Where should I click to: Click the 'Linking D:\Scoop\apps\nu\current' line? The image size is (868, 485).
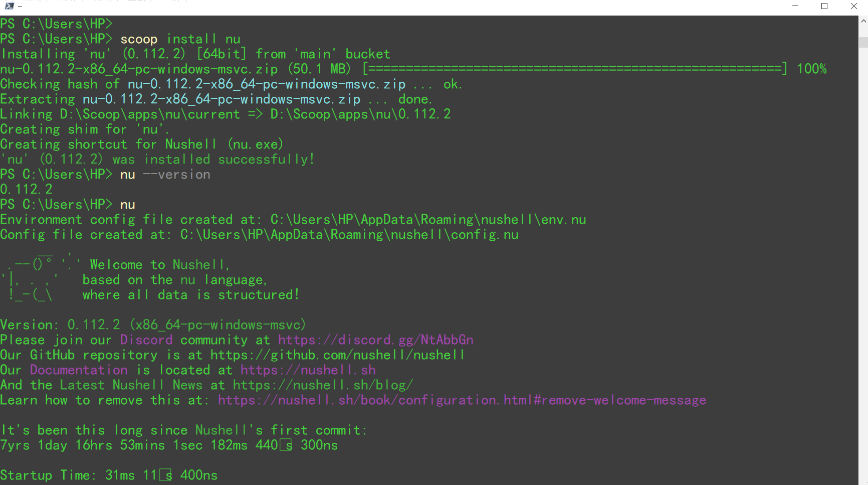[x=226, y=114]
